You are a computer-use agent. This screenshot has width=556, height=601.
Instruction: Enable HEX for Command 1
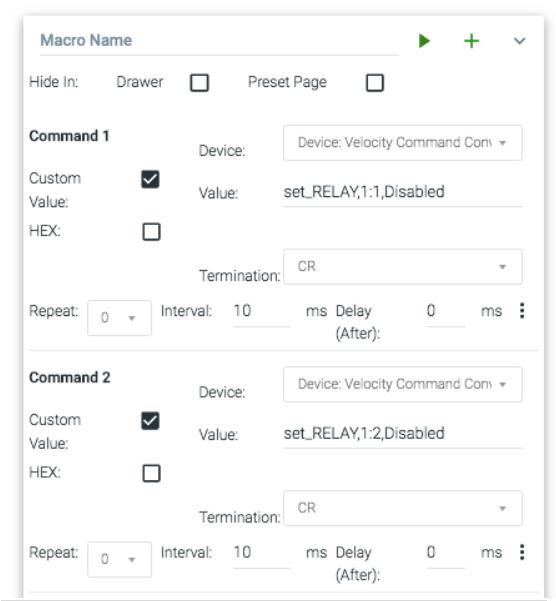(151, 232)
